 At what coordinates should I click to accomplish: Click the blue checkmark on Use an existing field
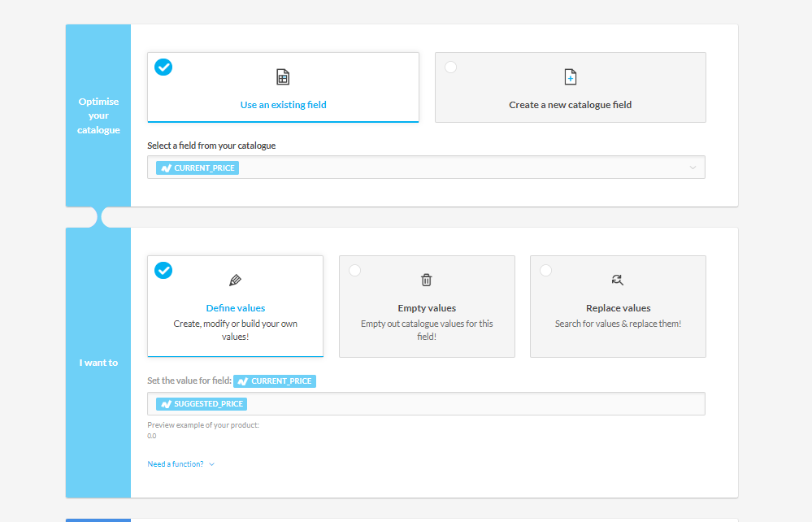pyautogui.click(x=163, y=67)
